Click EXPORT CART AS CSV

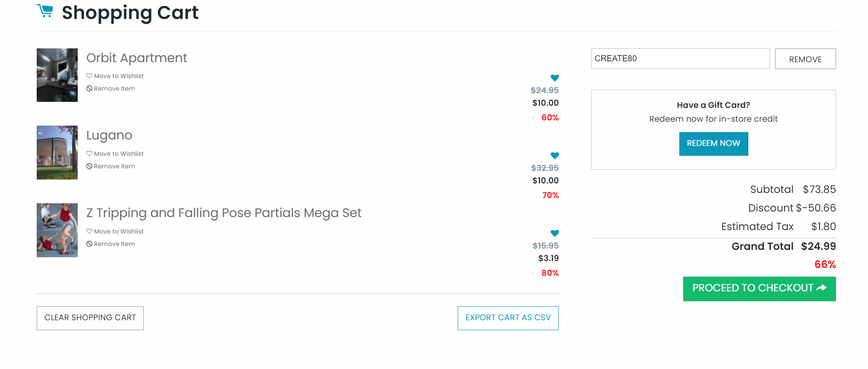(x=508, y=318)
